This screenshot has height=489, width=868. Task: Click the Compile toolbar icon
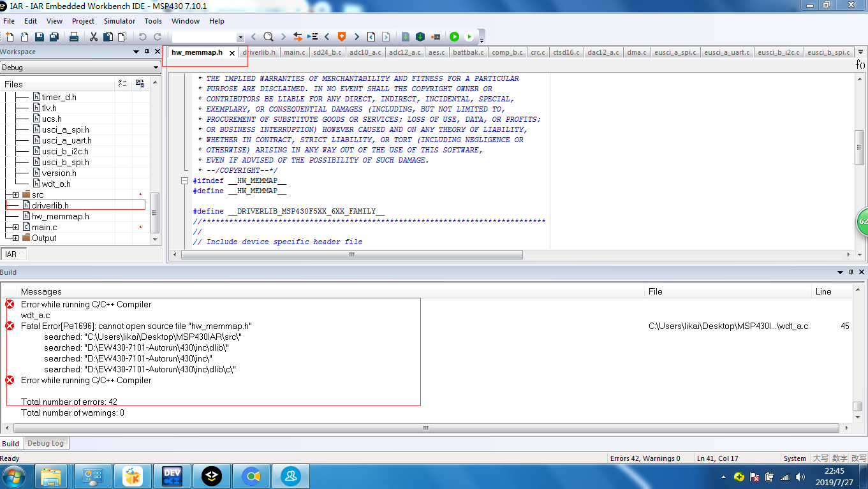(x=406, y=37)
